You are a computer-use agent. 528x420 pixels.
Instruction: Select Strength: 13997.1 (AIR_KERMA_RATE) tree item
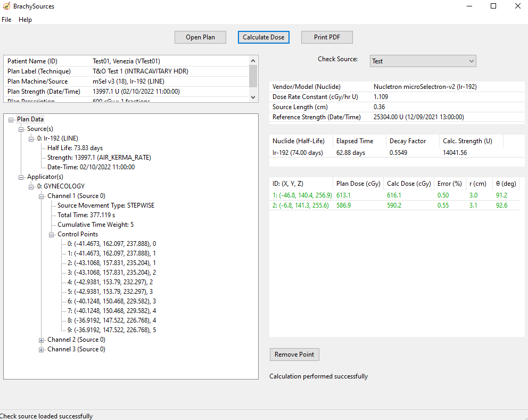tap(99, 157)
